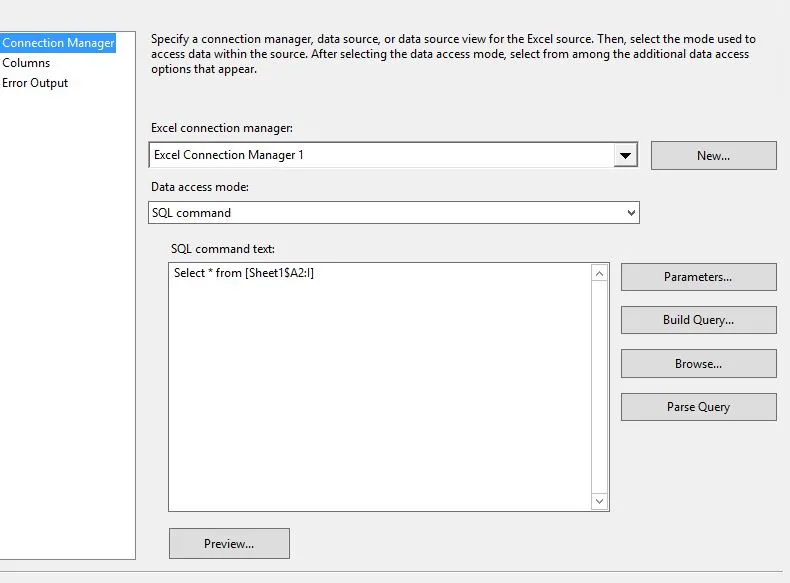Image resolution: width=790 pixels, height=583 pixels.
Task: Click the Parameters... button
Action: click(698, 277)
